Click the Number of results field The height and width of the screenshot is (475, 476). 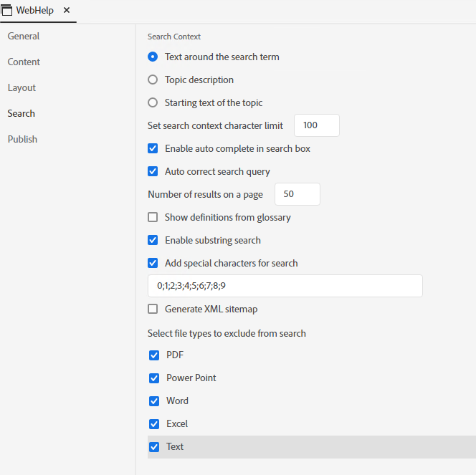pos(297,194)
